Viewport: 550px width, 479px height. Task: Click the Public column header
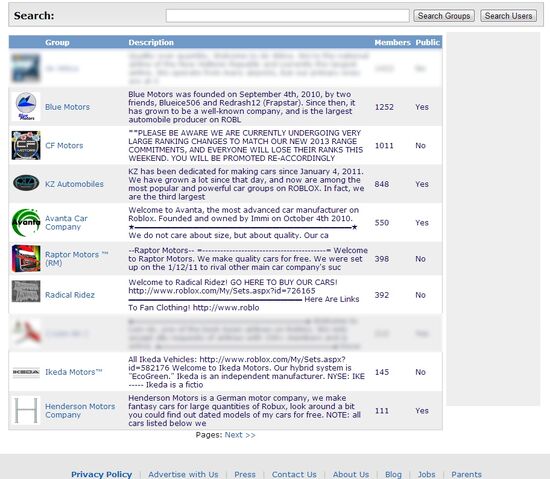(x=428, y=42)
